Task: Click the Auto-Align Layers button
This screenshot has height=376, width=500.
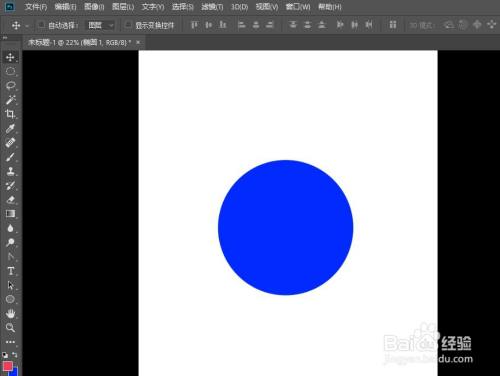Action: point(393,25)
